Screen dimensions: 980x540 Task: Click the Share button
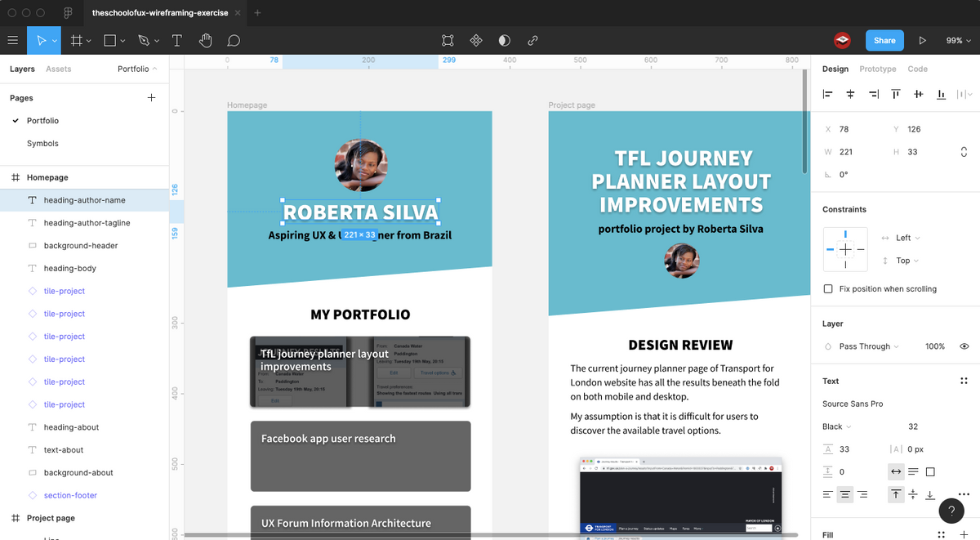coord(884,40)
